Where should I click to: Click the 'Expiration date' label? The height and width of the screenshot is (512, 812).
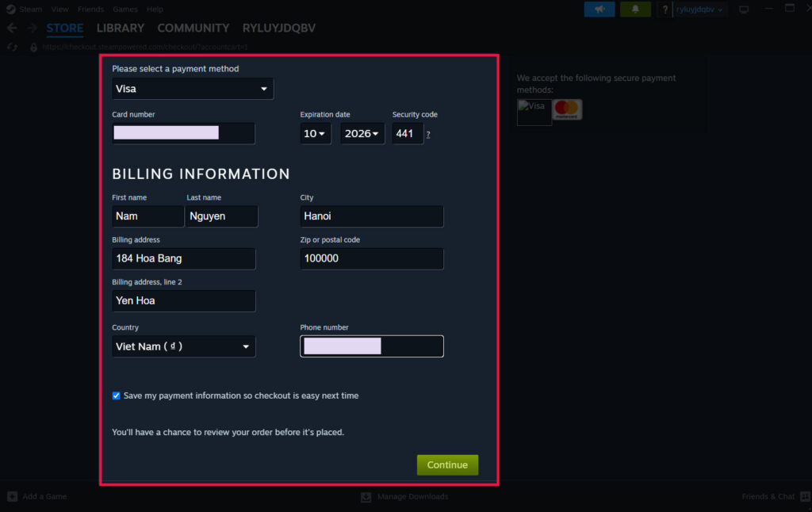click(325, 114)
